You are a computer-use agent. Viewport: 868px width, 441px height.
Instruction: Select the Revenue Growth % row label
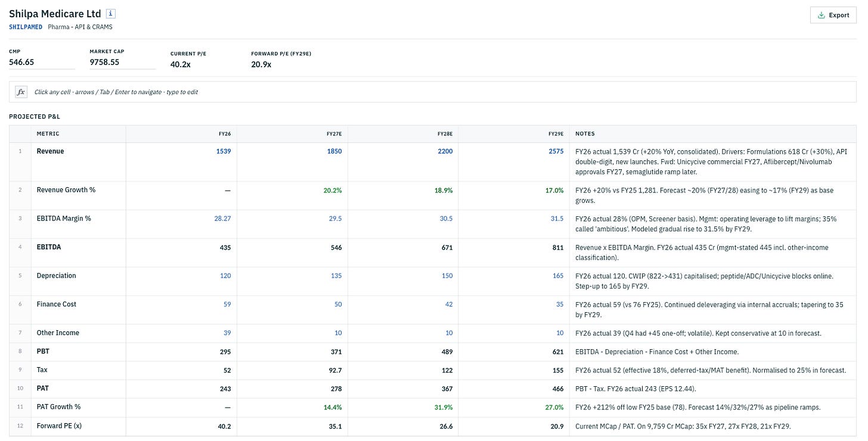66,190
